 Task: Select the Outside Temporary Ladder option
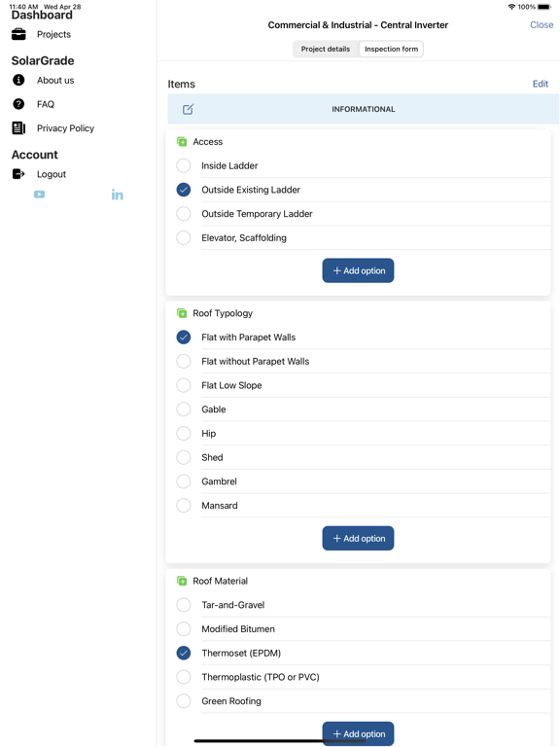tap(184, 213)
